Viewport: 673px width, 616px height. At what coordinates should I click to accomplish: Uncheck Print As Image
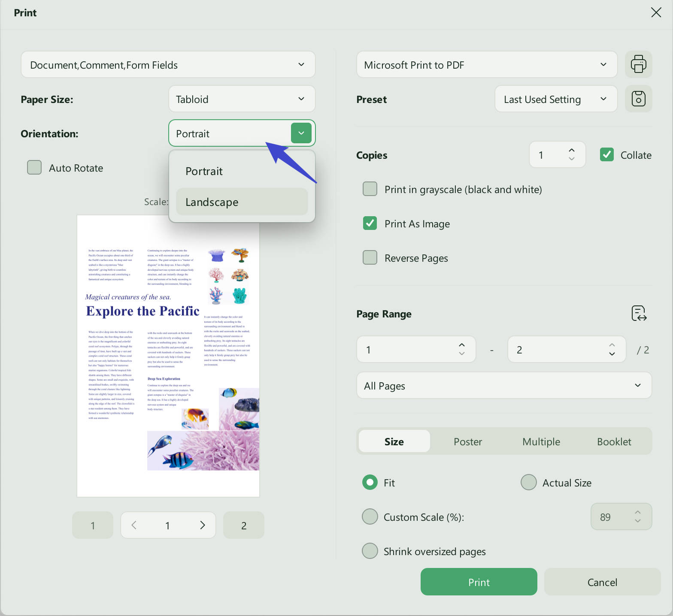370,223
